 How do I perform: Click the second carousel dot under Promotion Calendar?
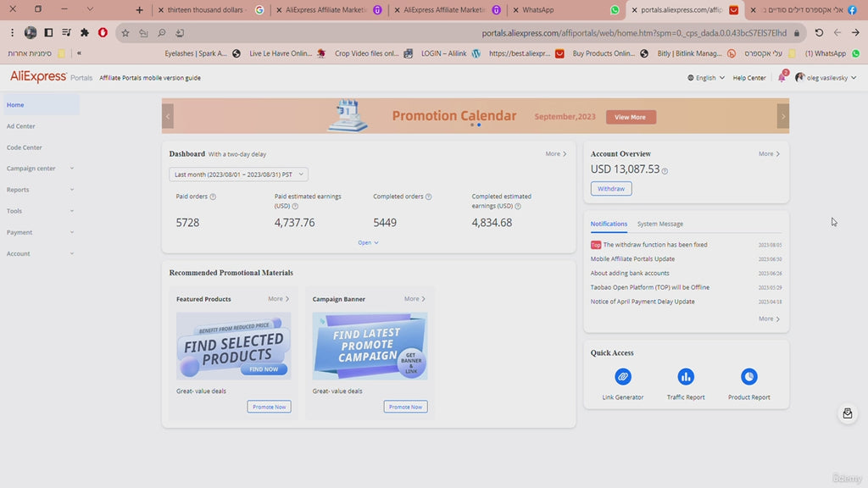(x=479, y=125)
